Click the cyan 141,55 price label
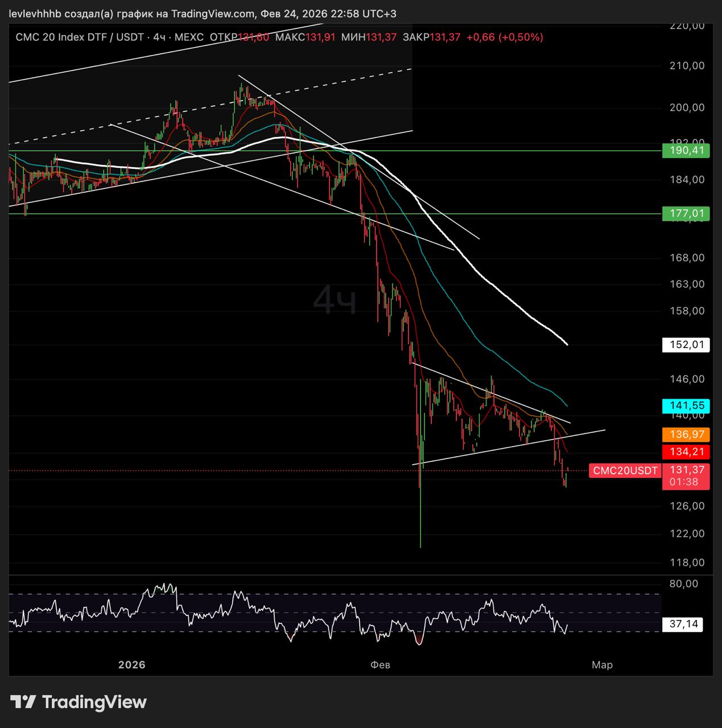This screenshot has height=728, width=722. pyautogui.click(x=686, y=406)
